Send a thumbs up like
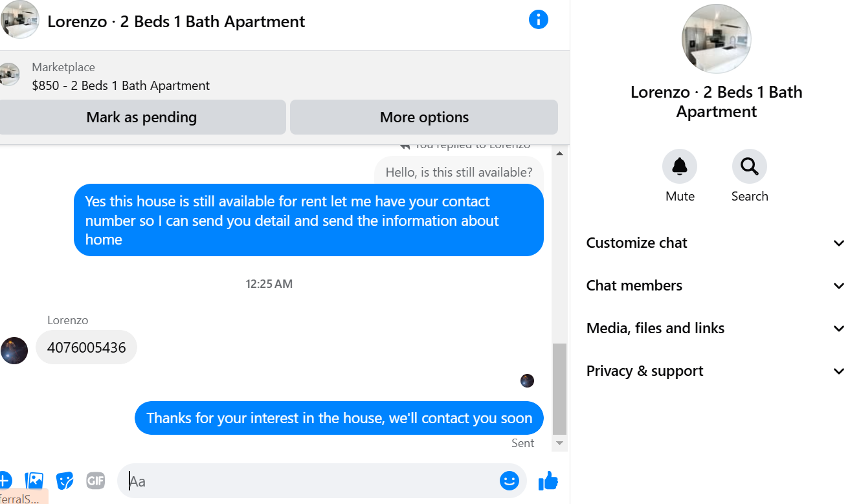 coord(548,481)
